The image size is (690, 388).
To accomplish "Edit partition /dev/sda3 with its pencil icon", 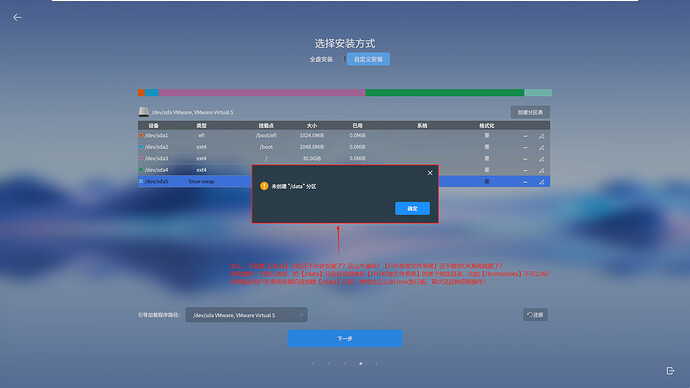I will 541,159.
